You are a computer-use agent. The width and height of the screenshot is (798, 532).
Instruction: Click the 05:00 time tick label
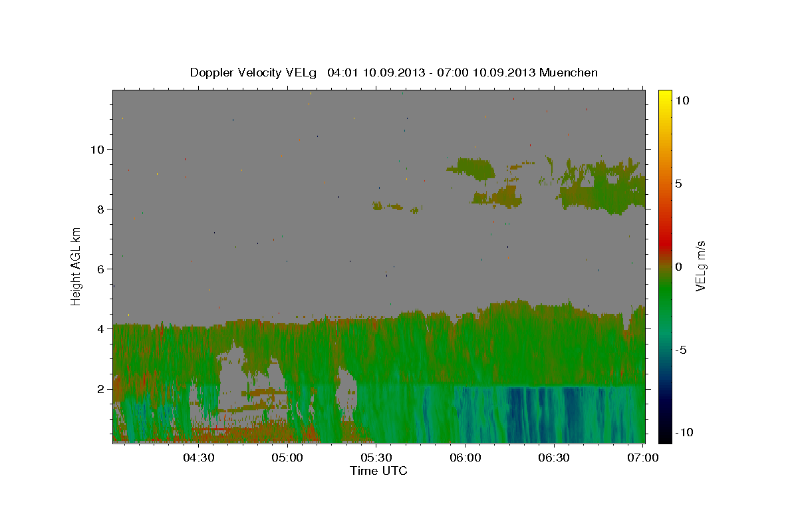point(288,458)
